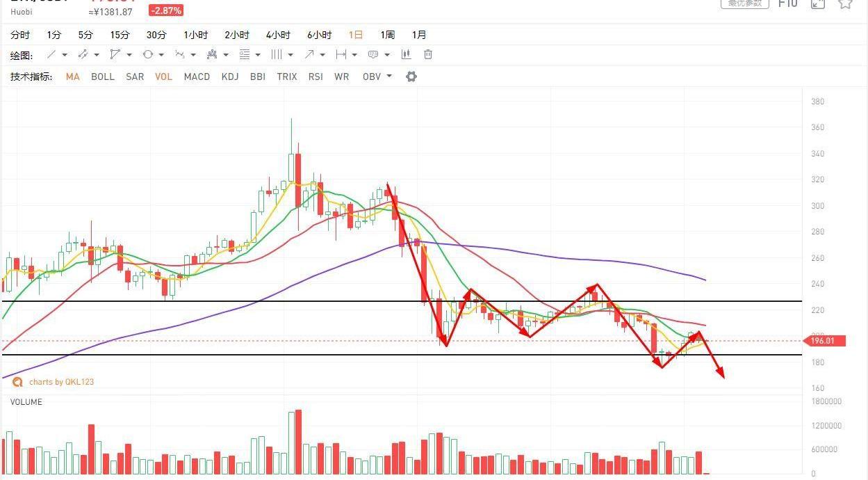
Task: Select the pitchfork pattern drawing tool
Action: [213, 54]
